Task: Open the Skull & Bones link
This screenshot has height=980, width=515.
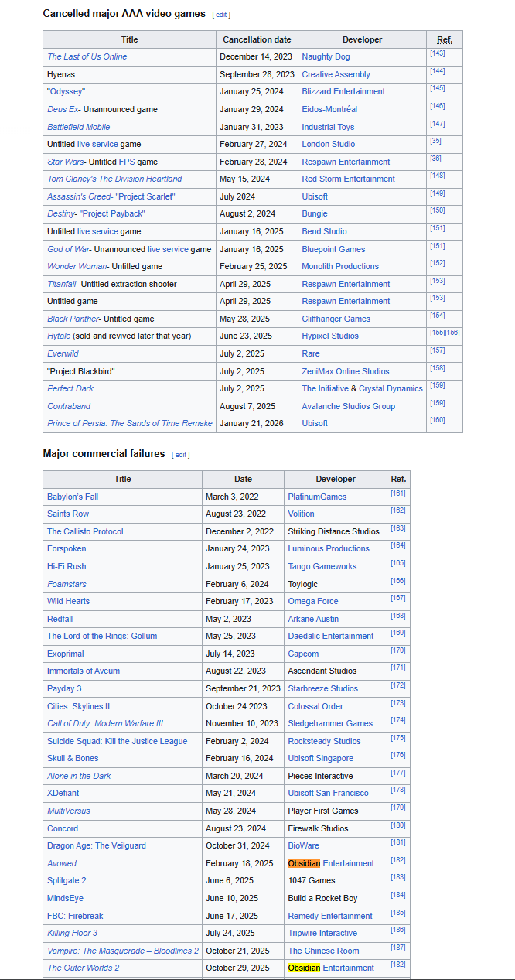Action: pyautogui.click(x=73, y=758)
